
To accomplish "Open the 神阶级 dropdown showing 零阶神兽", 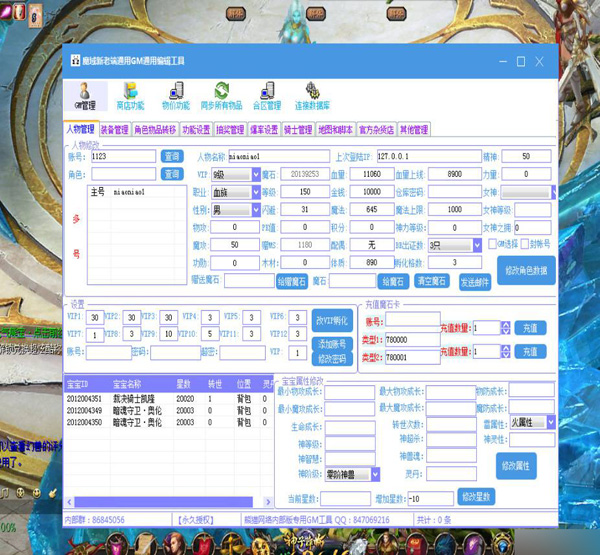I will tap(375, 473).
